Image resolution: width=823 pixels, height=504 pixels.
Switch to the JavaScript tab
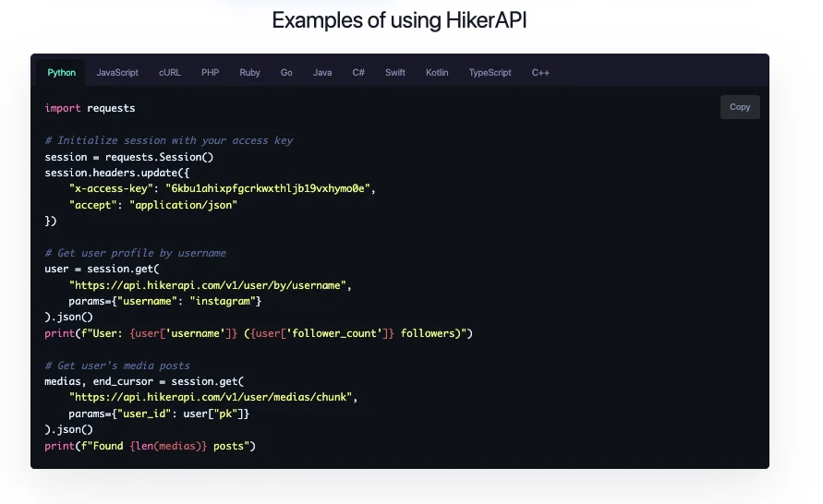pos(117,72)
